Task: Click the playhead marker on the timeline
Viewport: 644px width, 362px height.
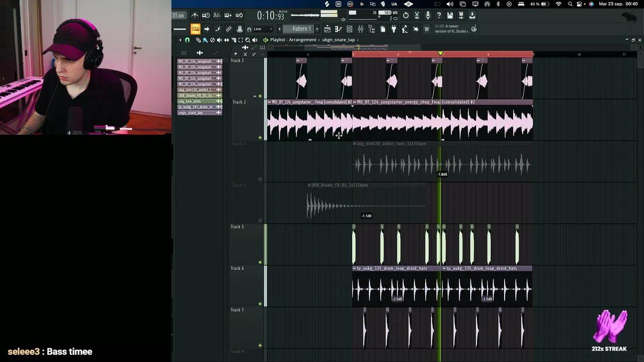Action: (x=441, y=53)
